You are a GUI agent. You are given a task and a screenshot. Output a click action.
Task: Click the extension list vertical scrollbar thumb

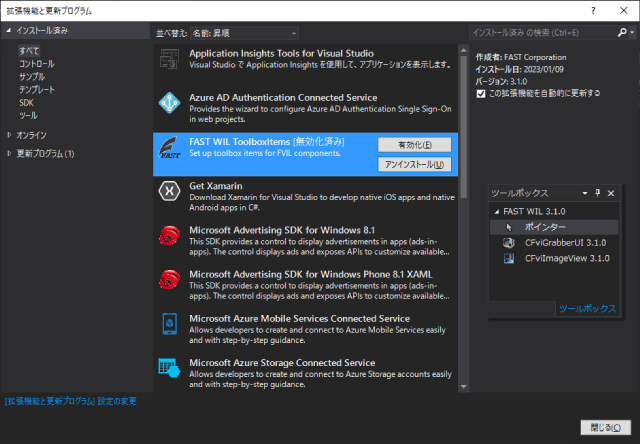point(464,127)
